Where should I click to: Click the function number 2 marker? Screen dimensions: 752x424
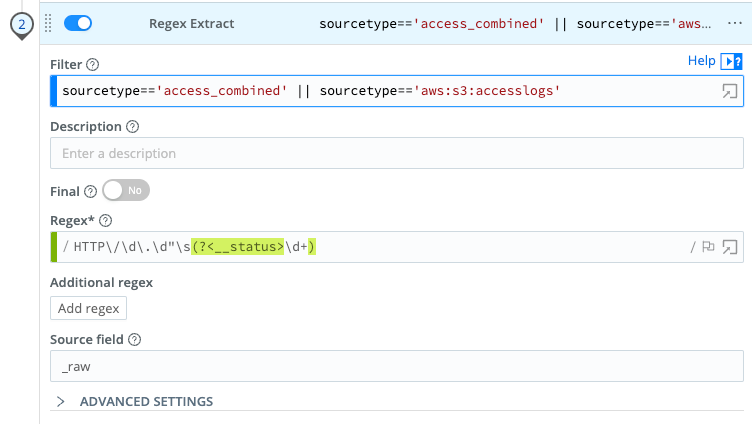coord(22,25)
